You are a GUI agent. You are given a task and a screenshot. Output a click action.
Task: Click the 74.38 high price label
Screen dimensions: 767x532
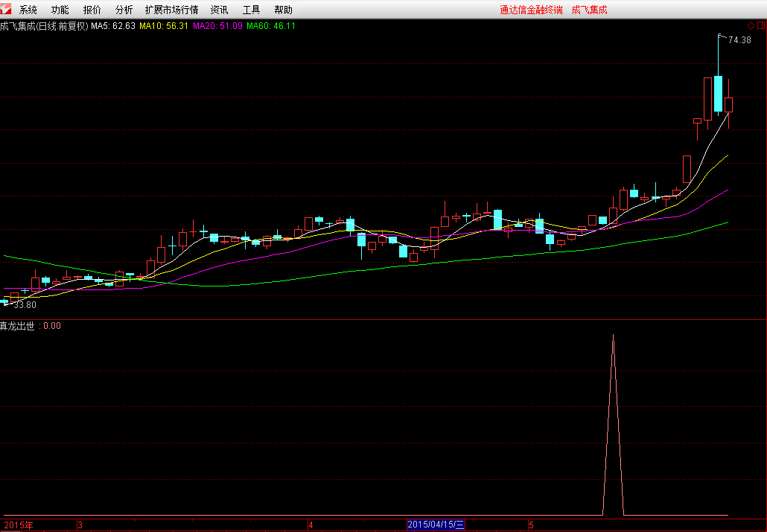point(739,40)
